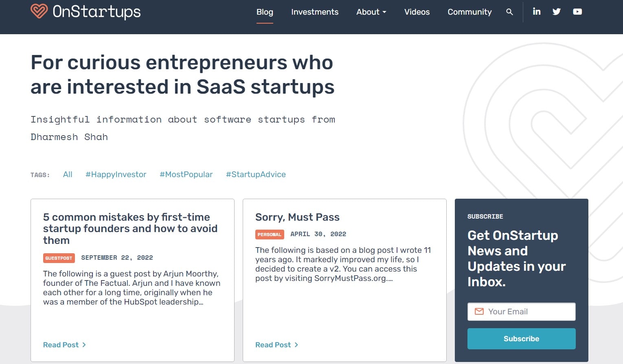Image resolution: width=623 pixels, height=364 pixels.
Task: Select the Blog nav tab
Action: [265, 12]
